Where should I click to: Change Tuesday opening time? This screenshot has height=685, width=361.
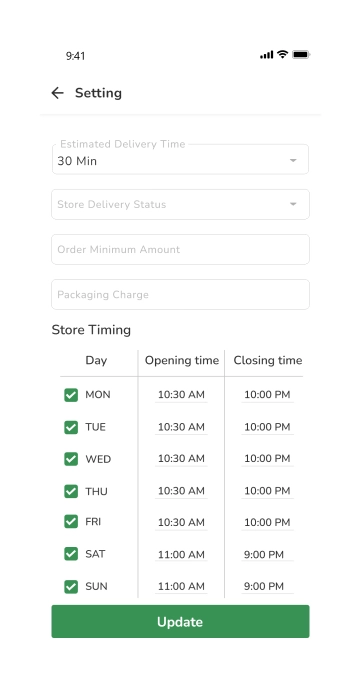click(x=181, y=427)
